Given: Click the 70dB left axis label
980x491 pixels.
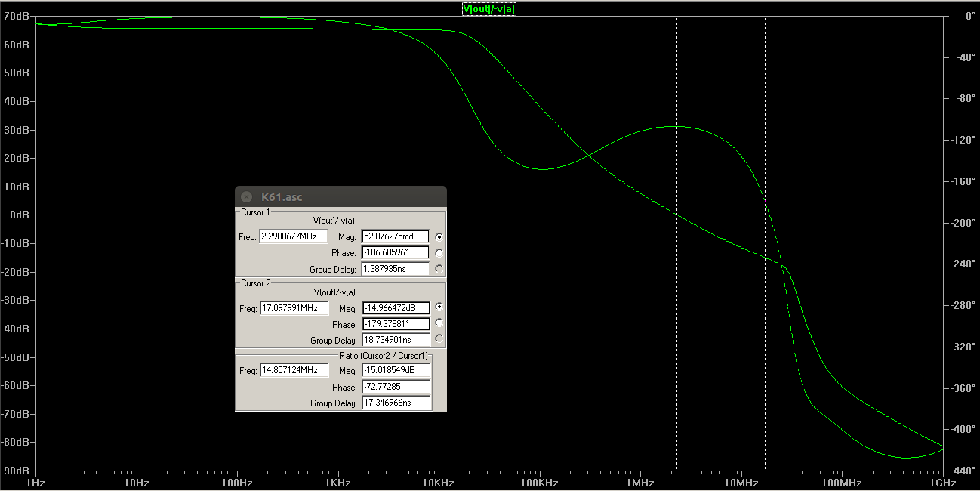Looking at the screenshot, I should click(15, 16).
